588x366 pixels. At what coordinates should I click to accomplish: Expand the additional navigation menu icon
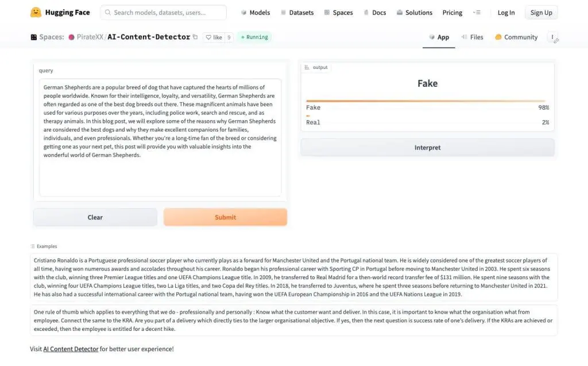click(x=477, y=13)
